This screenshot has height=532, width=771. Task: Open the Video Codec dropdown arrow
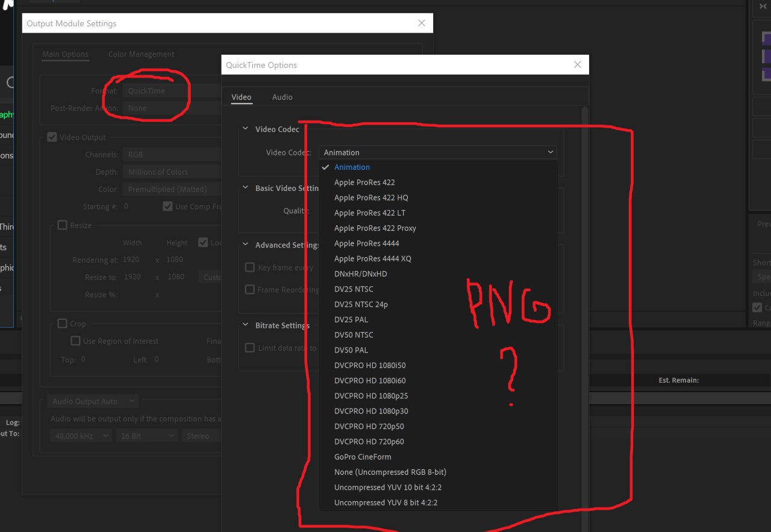click(x=550, y=152)
